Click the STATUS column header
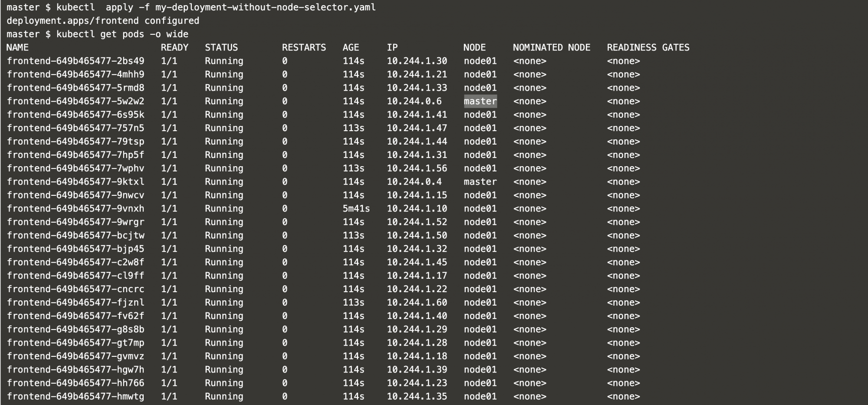Screen dimensions: 868x405 click(x=221, y=48)
